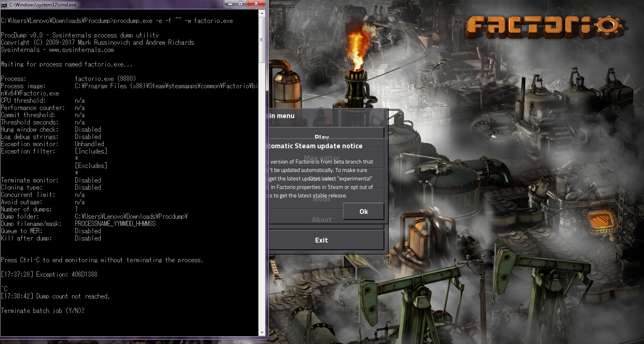The image size is (644, 344).
Task: Click the Ok button in the Steam update notice
Action: tap(363, 211)
